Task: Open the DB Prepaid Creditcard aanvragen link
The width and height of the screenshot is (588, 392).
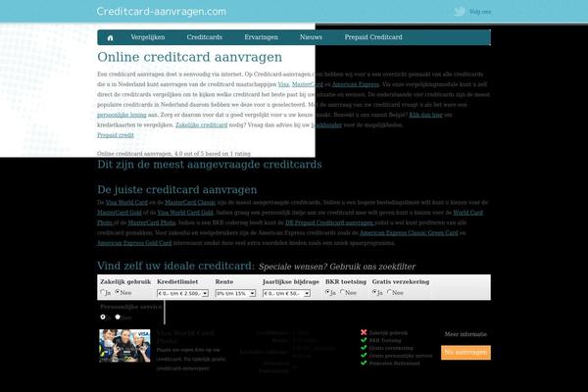Action: [329, 222]
